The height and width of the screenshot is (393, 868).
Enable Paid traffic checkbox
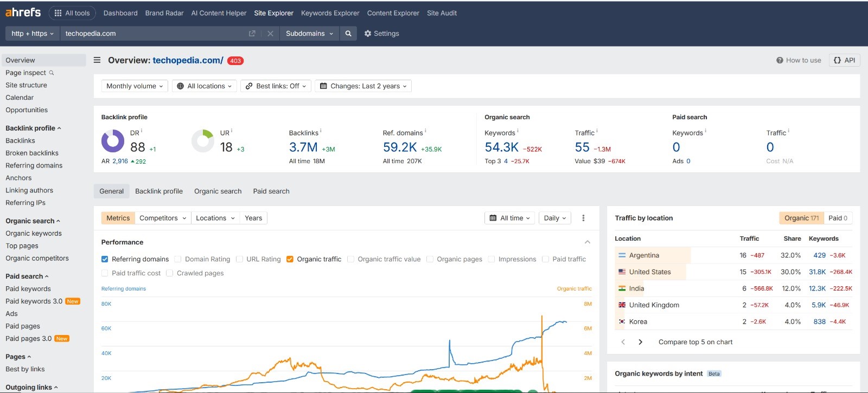click(x=545, y=259)
